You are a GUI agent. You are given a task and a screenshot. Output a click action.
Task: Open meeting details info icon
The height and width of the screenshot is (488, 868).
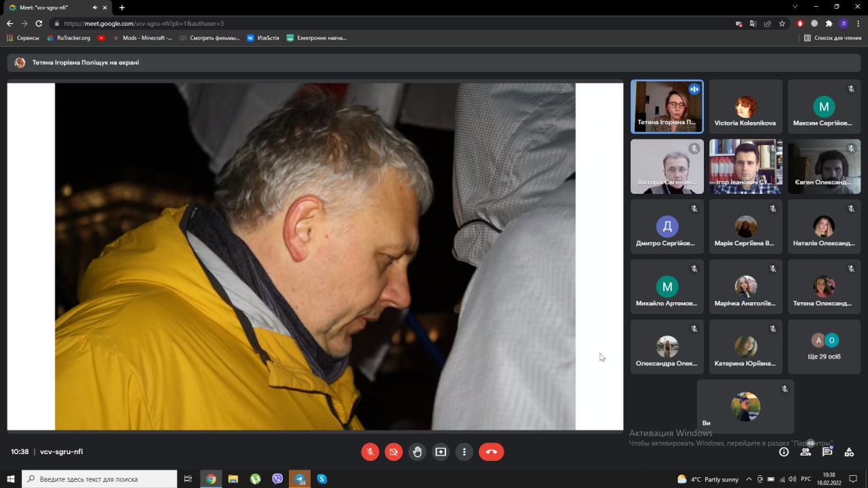coord(784,452)
